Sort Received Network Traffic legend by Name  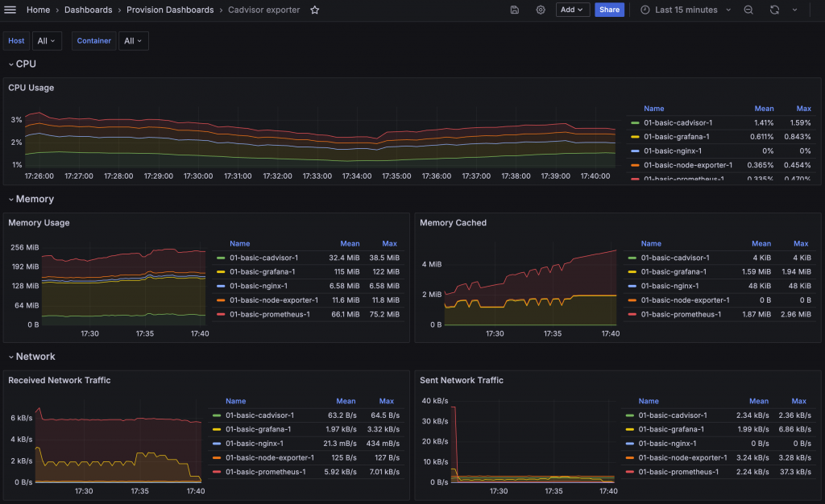pos(236,401)
